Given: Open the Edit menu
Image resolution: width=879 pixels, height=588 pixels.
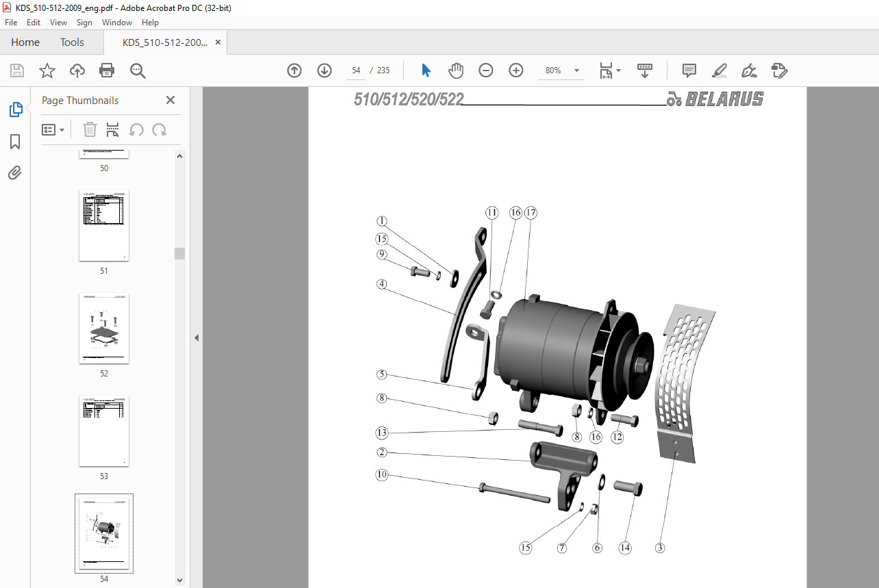Looking at the screenshot, I should click(34, 23).
